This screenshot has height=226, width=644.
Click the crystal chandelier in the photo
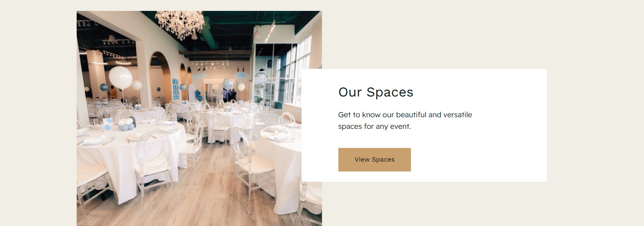(x=180, y=23)
